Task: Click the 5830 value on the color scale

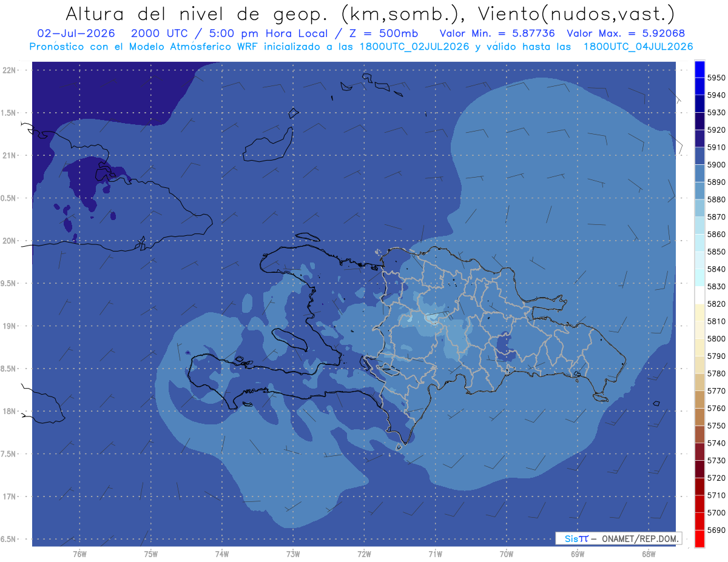Action: point(715,286)
